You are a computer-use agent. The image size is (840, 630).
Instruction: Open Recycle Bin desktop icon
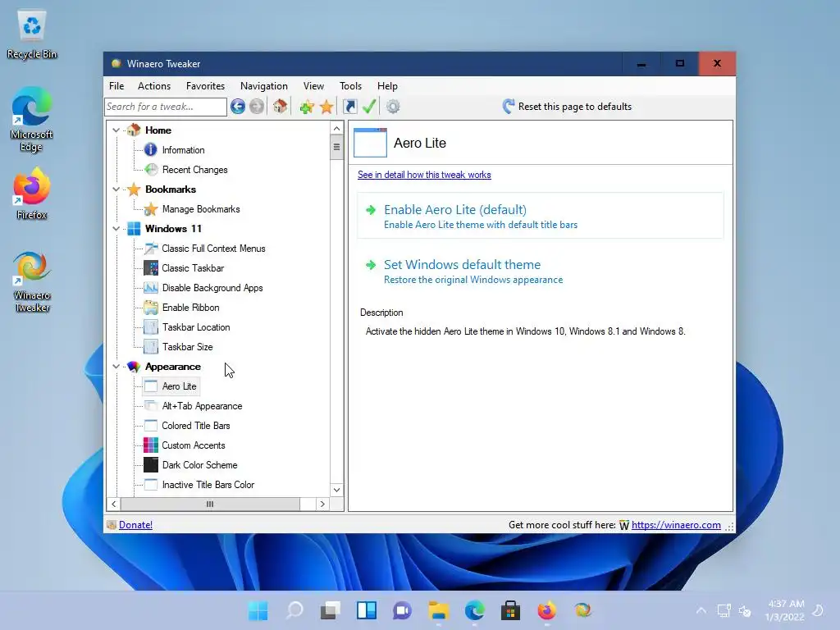point(32,34)
